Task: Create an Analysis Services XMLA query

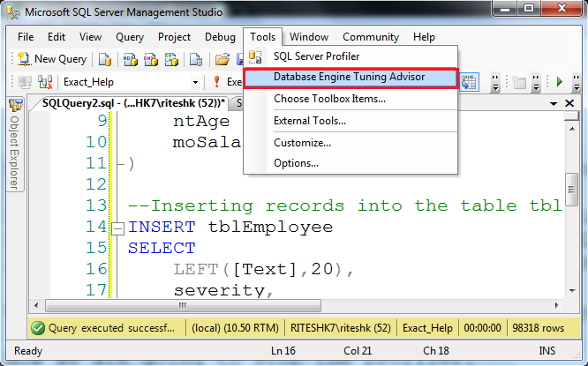Action: [171, 59]
